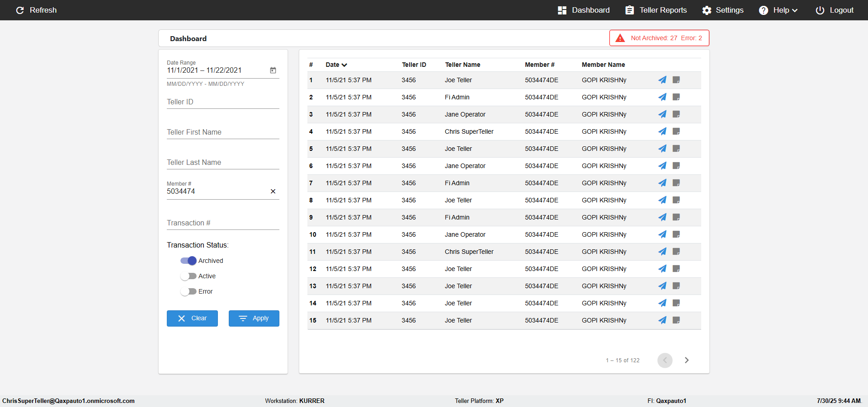Open the Dashboard menu item
Image resolution: width=868 pixels, height=407 pixels.
(x=584, y=10)
